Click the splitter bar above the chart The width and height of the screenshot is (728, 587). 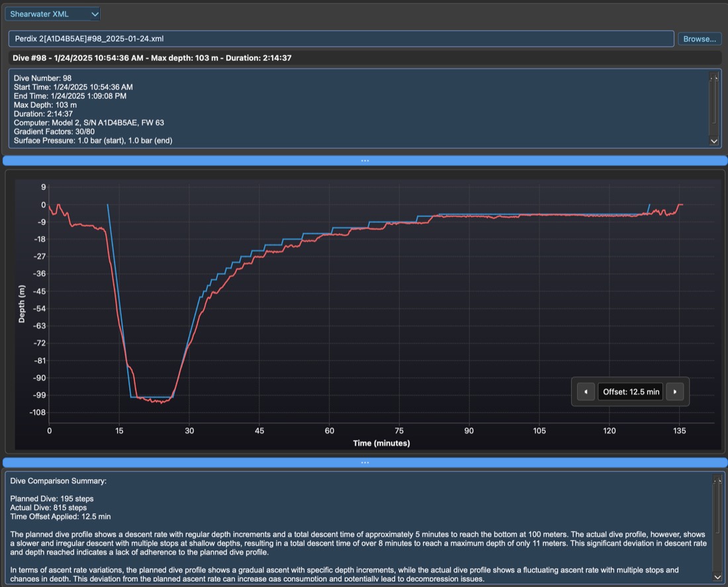coord(365,161)
